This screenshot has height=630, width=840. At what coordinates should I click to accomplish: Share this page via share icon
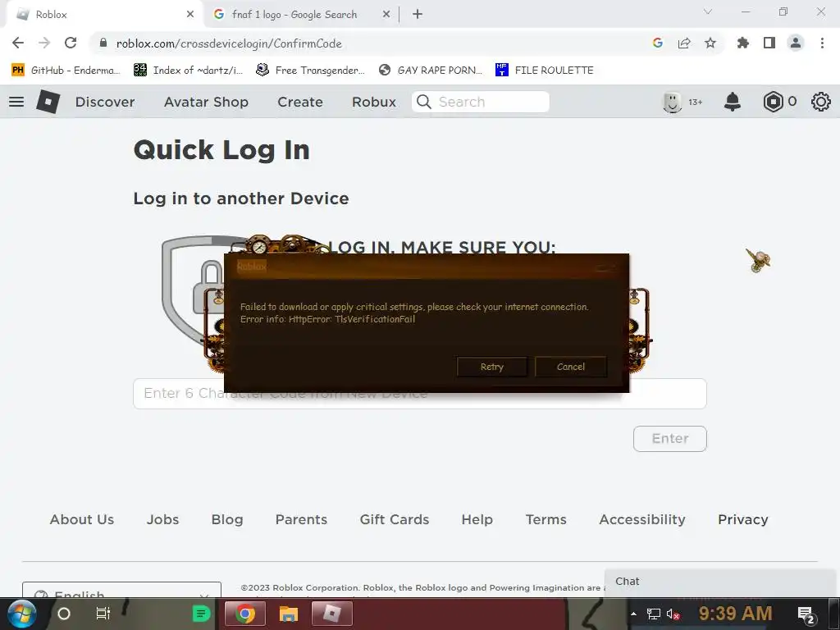click(x=684, y=43)
